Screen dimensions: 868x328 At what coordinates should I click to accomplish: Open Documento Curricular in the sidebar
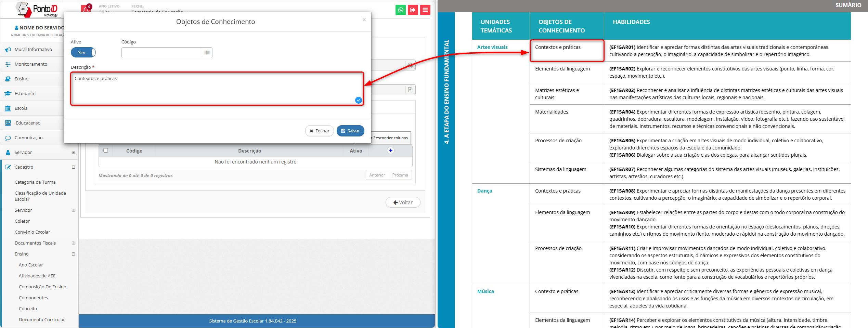pyautogui.click(x=42, y=320)
